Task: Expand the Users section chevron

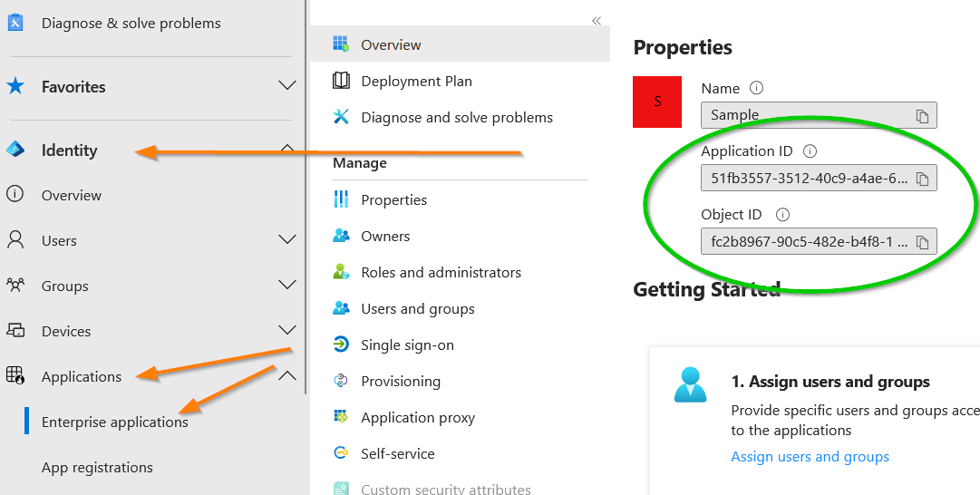Action: pos(286,239)
